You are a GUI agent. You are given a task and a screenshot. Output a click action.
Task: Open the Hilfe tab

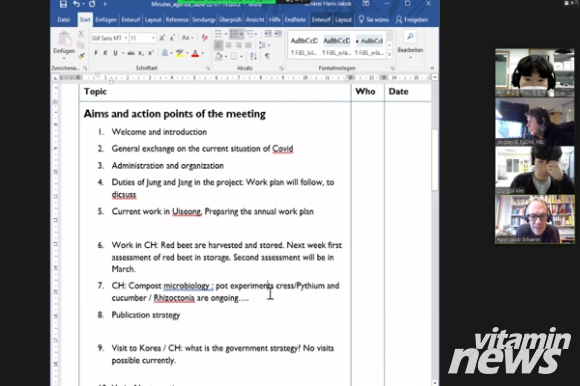pos(274,20)
